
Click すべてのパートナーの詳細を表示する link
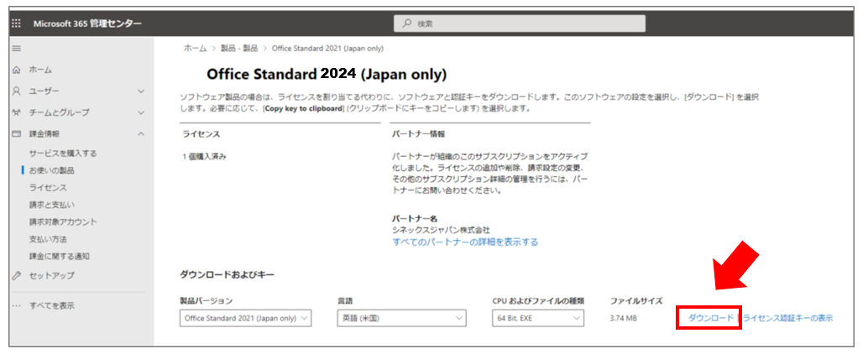(465, 242)
